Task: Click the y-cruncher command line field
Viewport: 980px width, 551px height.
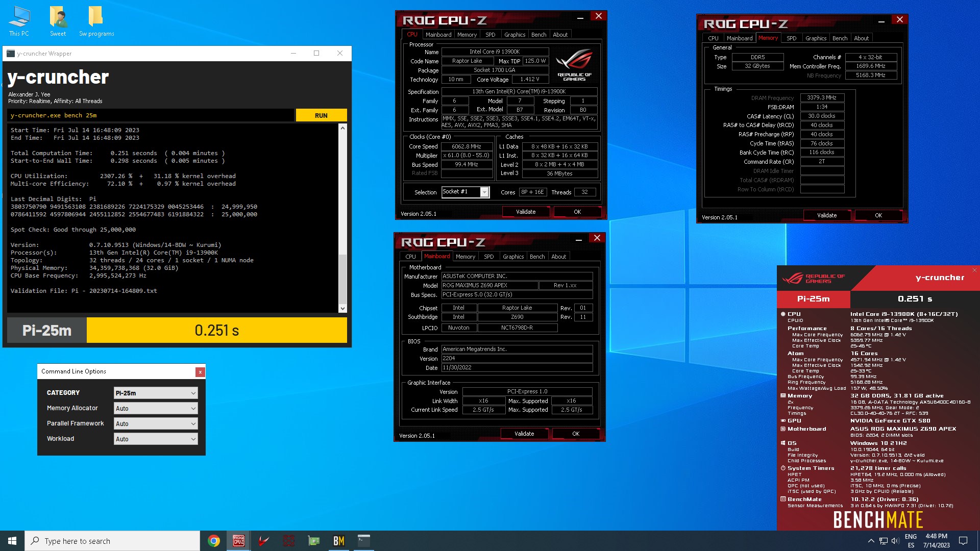Action: coord(151,115)
